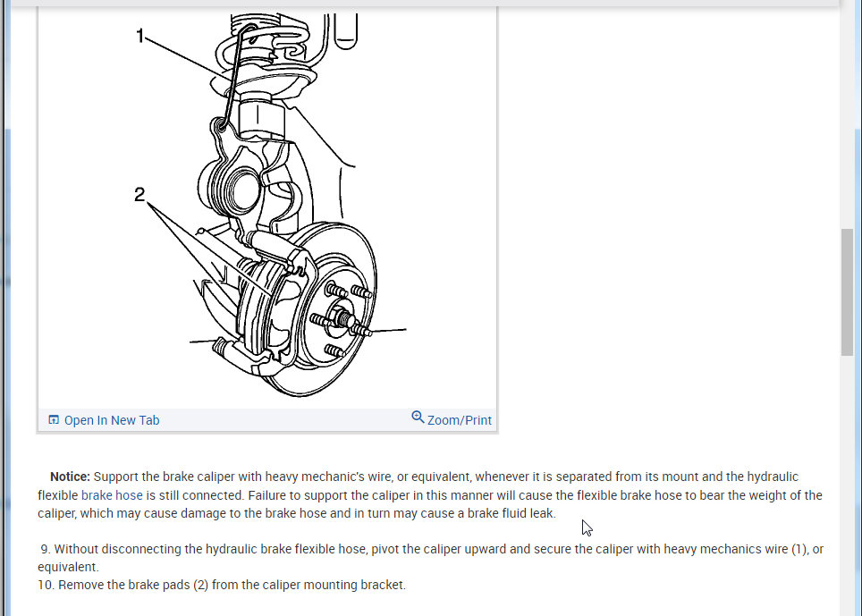Open the brake hose hyperlink

(112, 495)
